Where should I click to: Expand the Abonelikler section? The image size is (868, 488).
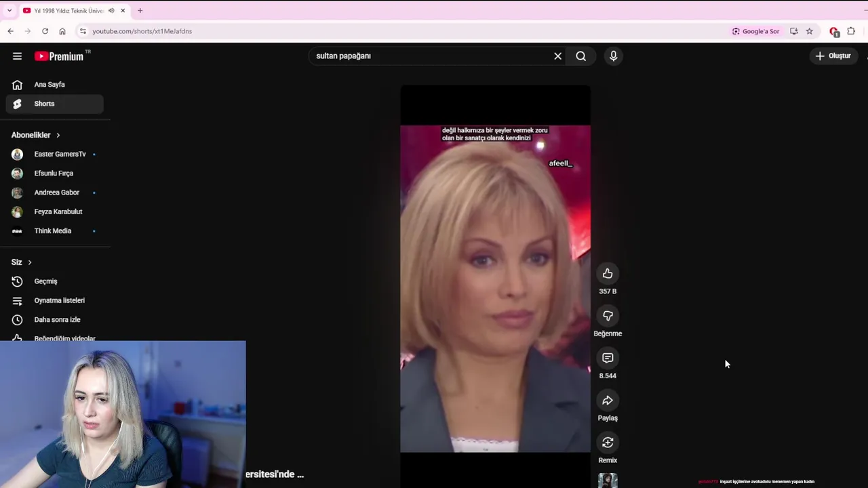pos(36,135)
